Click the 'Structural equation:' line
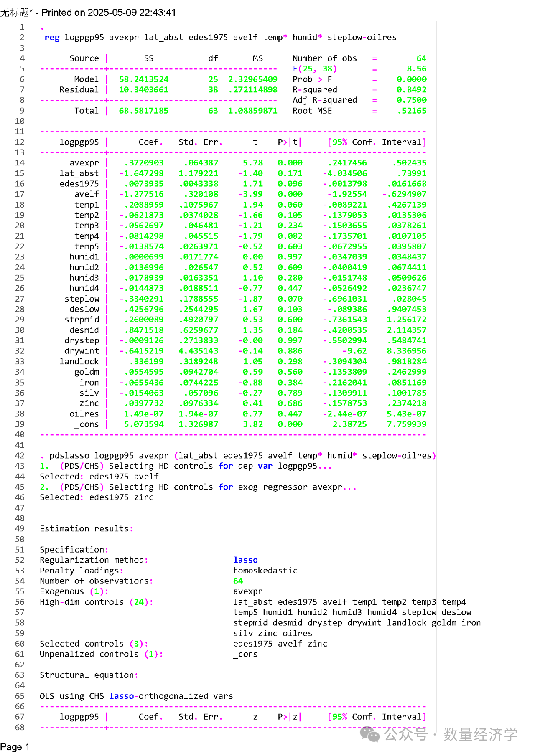This screenshot has height=756, width=535. 89,675
